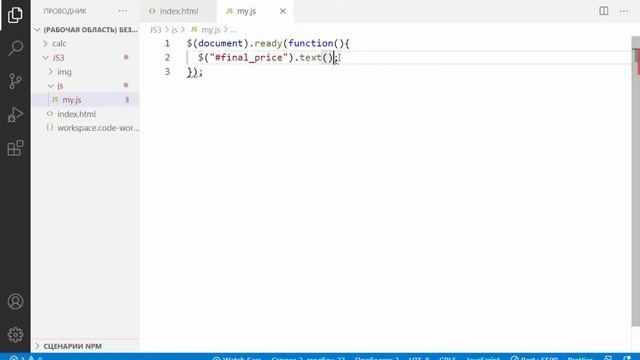Click JS file icon next to my.js in tree

[x=55, y=100]
